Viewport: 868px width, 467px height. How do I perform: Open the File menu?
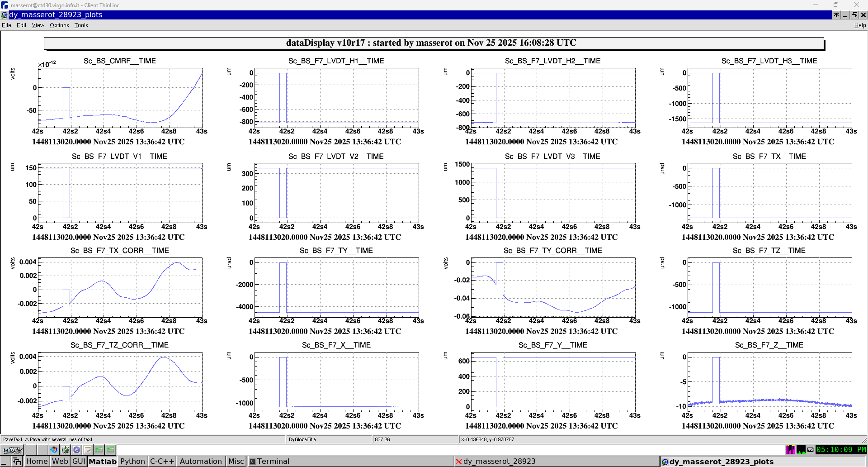click(6, 25)
